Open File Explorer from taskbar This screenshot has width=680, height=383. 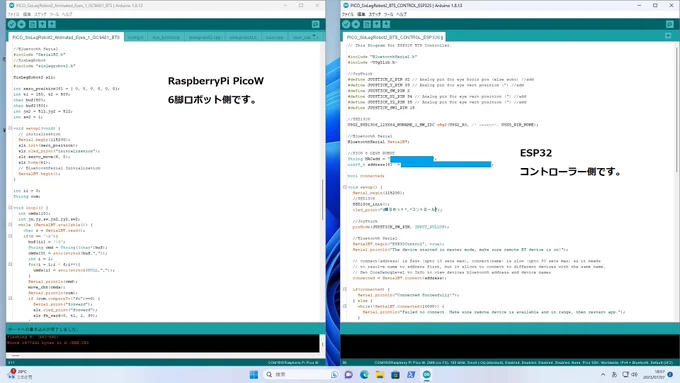click(380, 374)
